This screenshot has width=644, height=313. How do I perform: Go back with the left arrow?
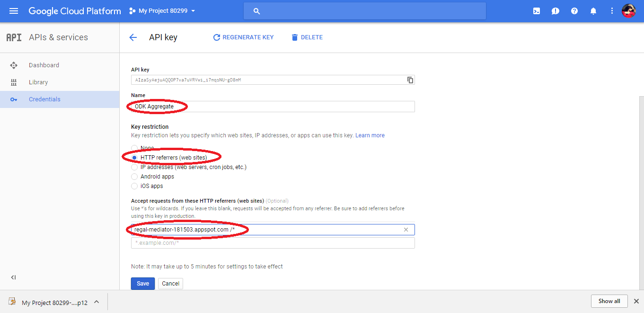(133, 37)
